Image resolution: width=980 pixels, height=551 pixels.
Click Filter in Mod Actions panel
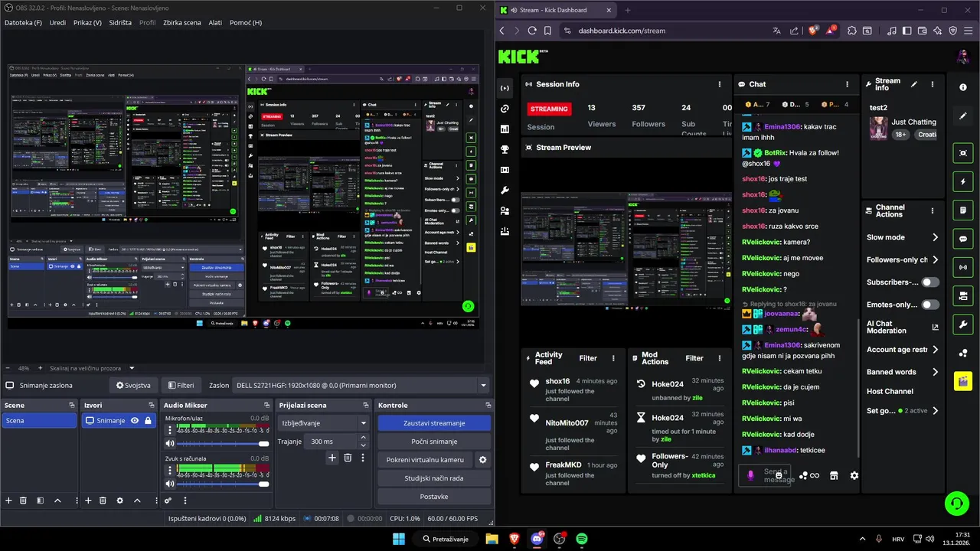pyautogui.click(x=694, y=358)
